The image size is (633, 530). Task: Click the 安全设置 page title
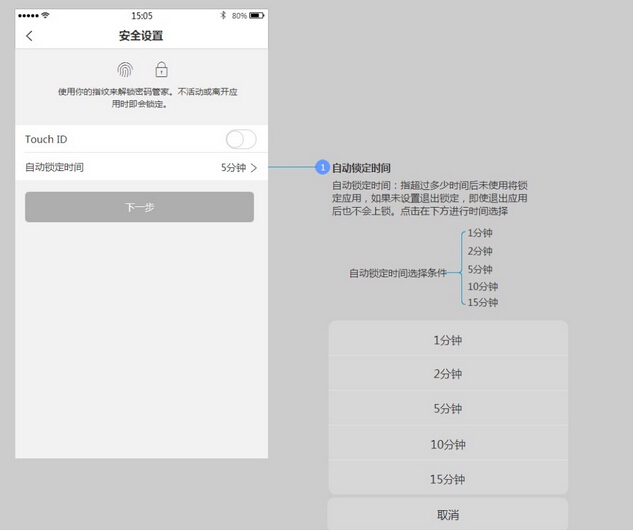(x=141, y=36)
